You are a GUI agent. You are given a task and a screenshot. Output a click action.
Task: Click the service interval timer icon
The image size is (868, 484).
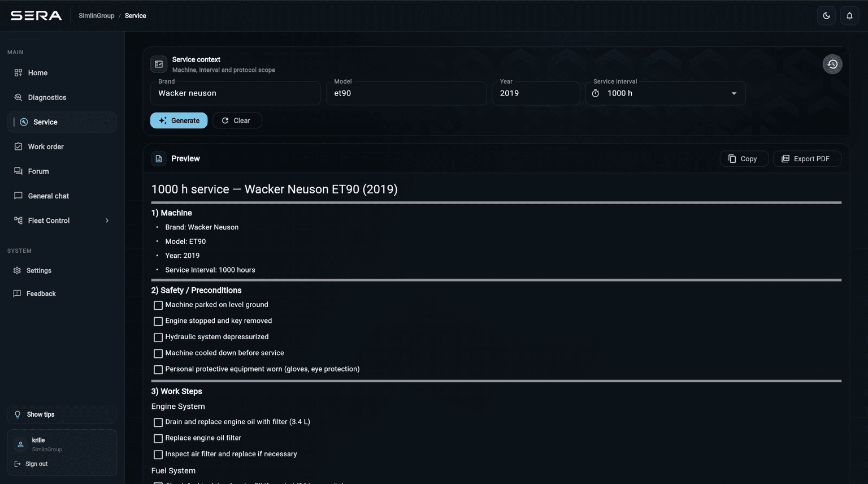596,93
